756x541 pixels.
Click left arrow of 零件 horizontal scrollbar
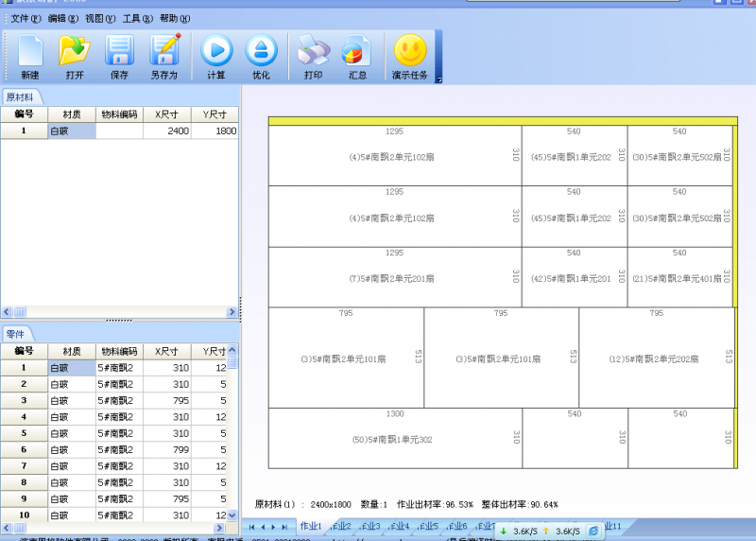pyautogui.click(x=7, y=528)
